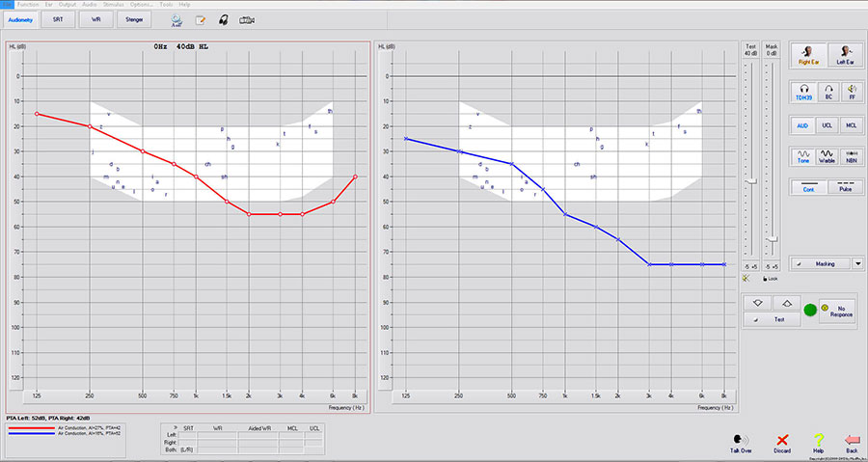Open the Stimulus menu
The image size is (868, 462).
click(115, 5)
